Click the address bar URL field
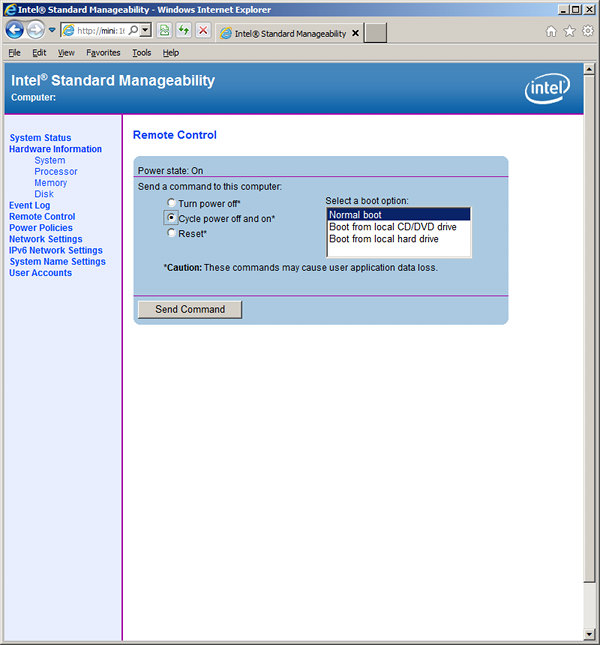Image resolution: width=600 pixels, height=645 pixels. pyautogui.click(x=101, y=30)
